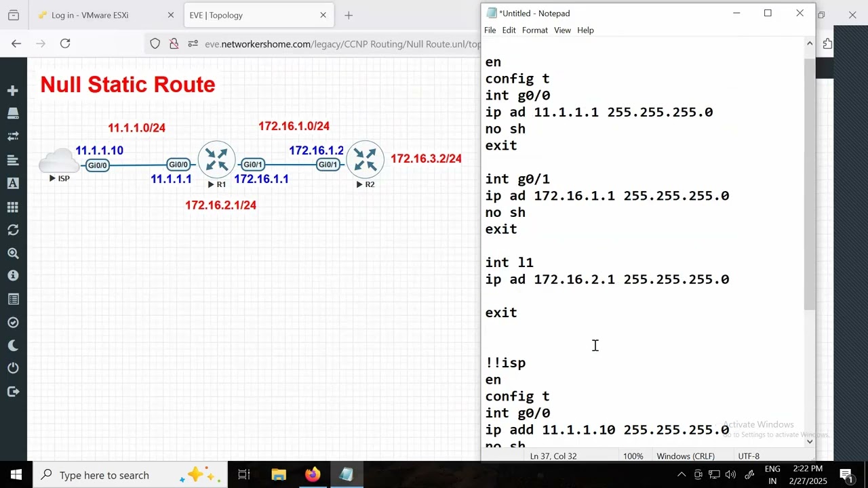The image size is (868, 488).
Task: Click the Refresh topology sidebar icon
Action: 13,230
